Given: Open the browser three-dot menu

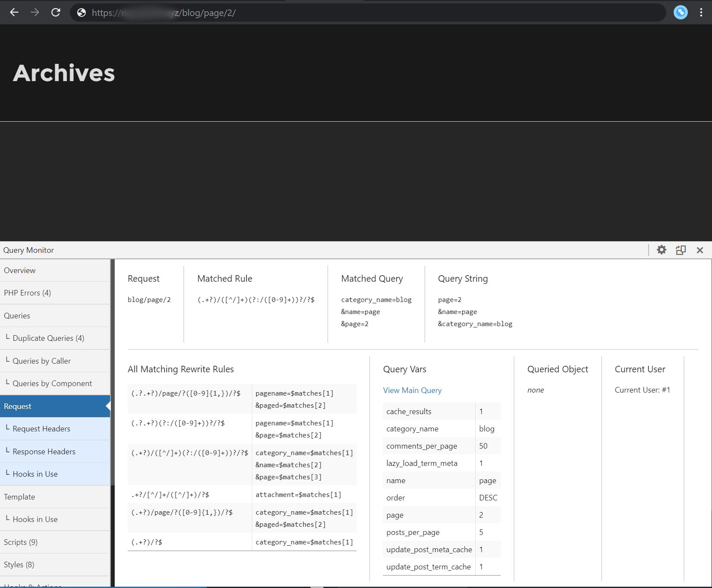Looking at the screenshot, I should click(702, 13).
